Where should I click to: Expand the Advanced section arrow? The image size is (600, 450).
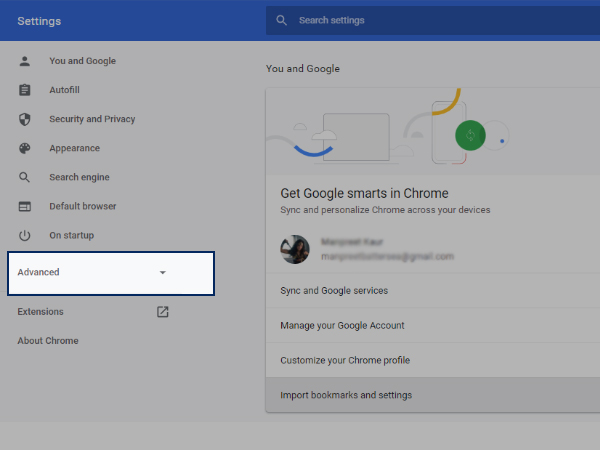click(x=163, y=273)
